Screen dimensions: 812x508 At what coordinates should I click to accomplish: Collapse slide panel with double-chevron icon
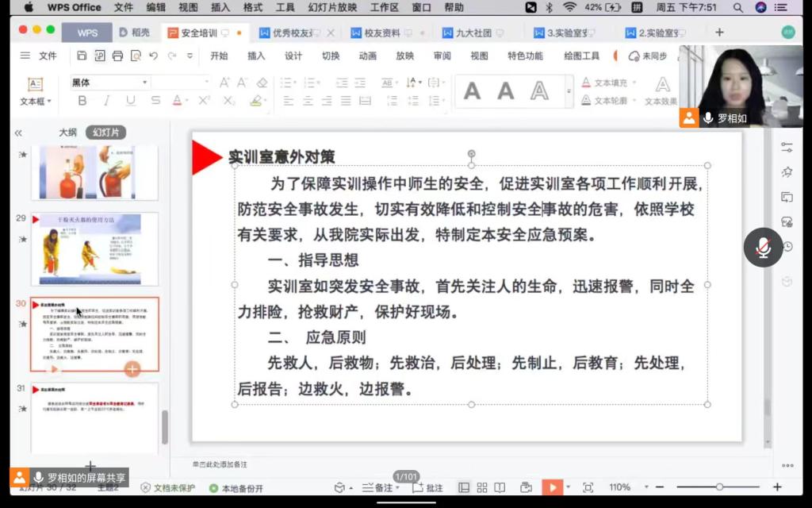click(x=18, y=133)
